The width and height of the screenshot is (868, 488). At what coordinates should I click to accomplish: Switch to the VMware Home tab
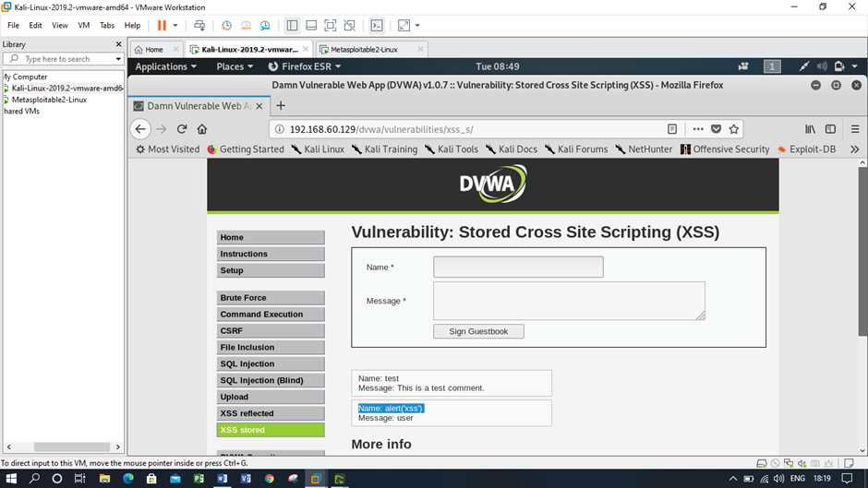point(154,49)
